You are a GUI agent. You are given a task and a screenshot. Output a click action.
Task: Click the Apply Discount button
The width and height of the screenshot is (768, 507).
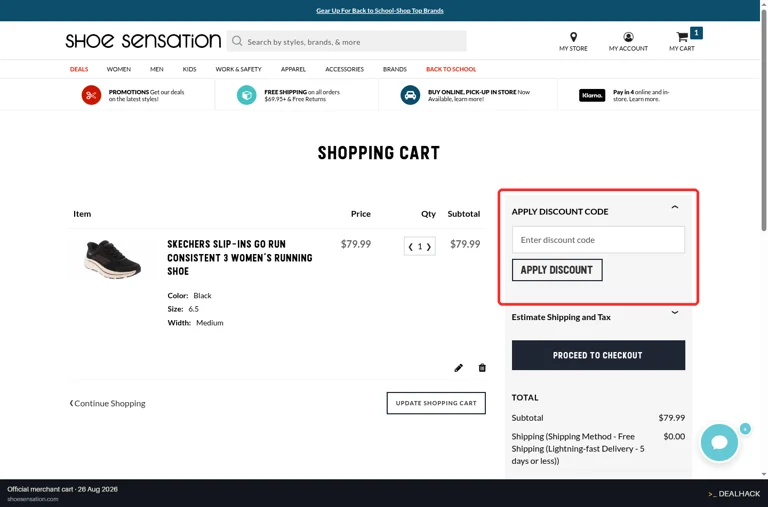coord(557,270)
